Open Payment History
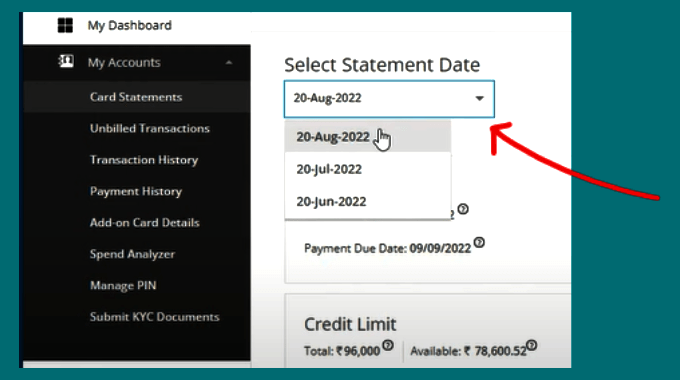 coord(137,191)
